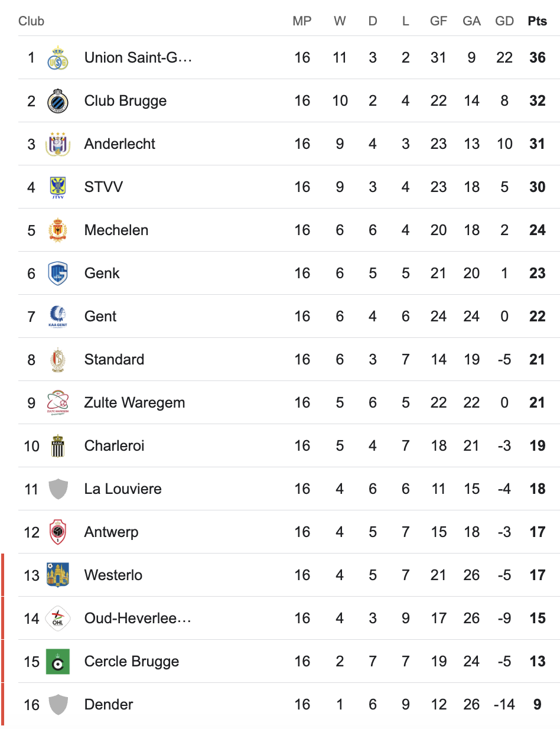Click the Pts column header
The height and width of the screenshot is (729, 560).
pyautogui.click(x=537, y=21)
